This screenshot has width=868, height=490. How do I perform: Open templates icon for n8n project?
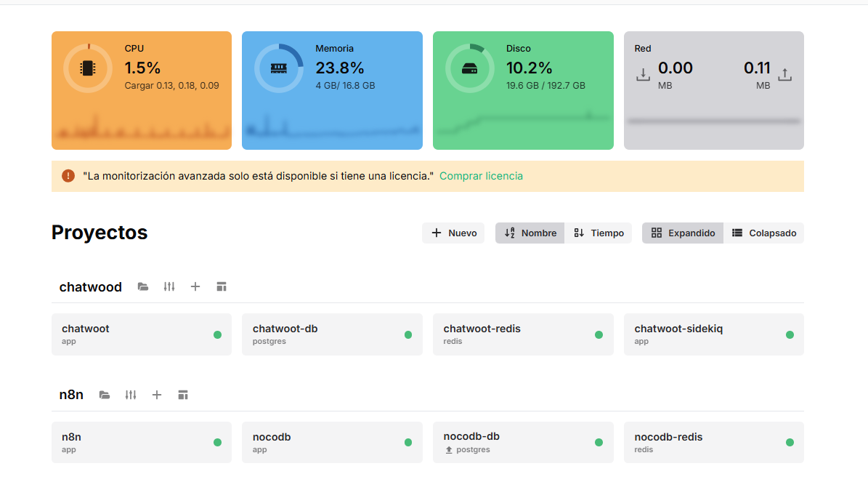(x=183, y=395)
